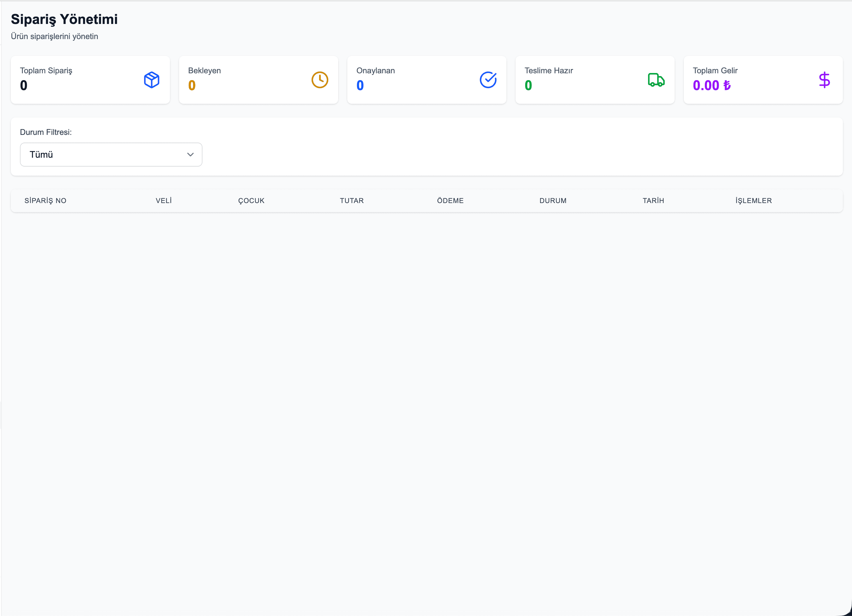Click the ÇOCUK column header
The height and width of the screenshot is (616, 852).
pyautogui.click(x=251, y=200)
